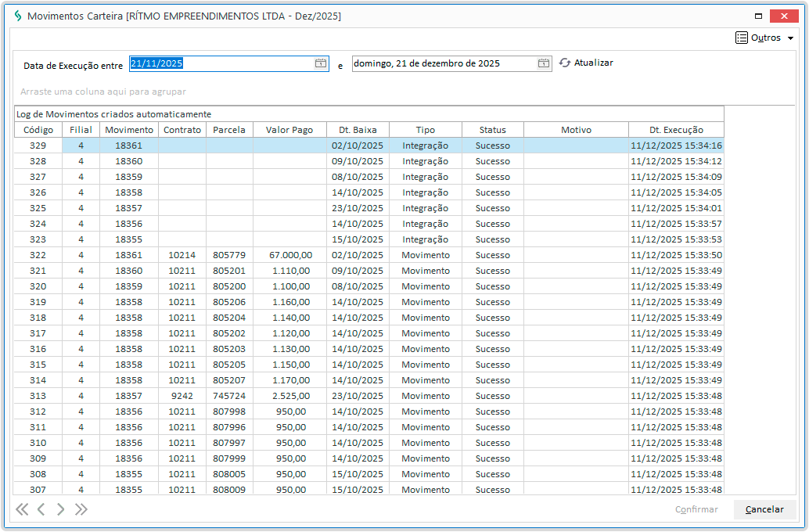Expand the Outros dropdown arrow
Viewport: 809px width, 532px height.
point(790,38)
